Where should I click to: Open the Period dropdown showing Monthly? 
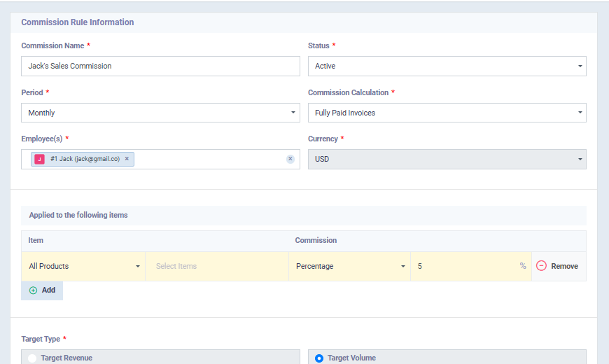(160, 113)
